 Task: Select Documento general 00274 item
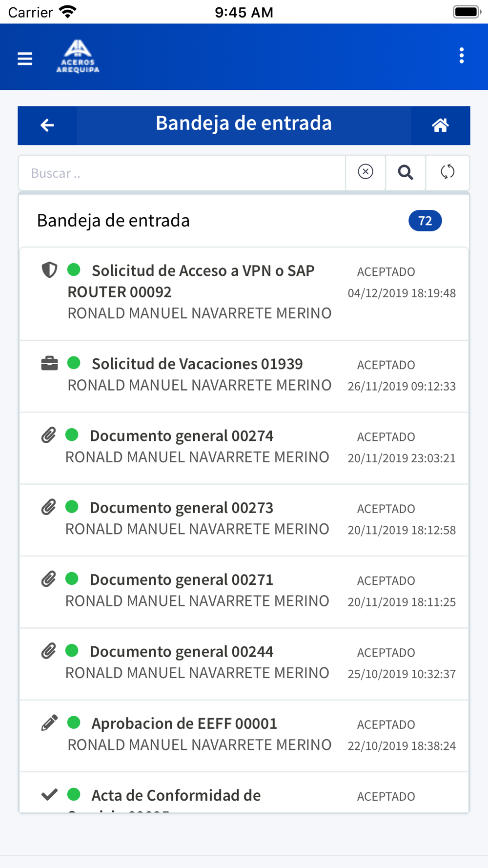pyautogui.click(x=244, y=448)
